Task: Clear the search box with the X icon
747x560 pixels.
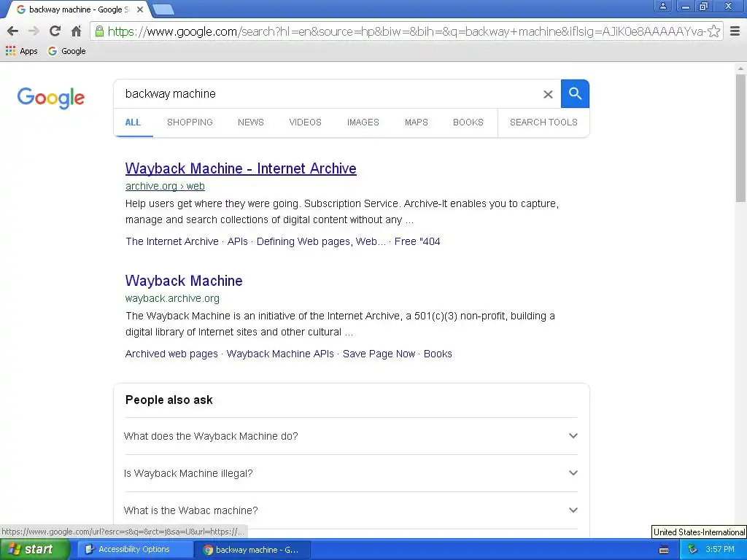Action: pos(548,94)
